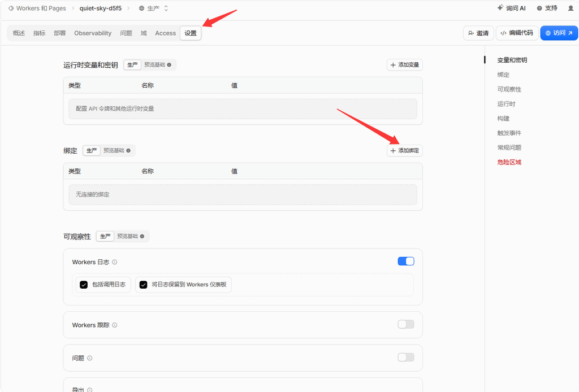Uncheck 包括调用日志 checkbox
Screen dimensions: 579x392
click(x=84, y=285)
